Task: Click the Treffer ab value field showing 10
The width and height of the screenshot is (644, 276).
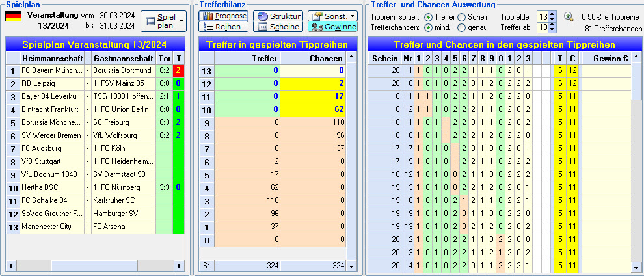Action: tap(543, 27)
